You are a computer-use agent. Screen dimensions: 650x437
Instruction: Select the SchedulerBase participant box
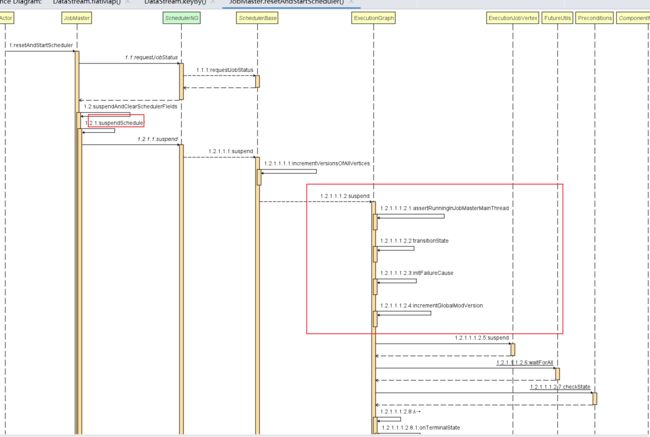[x=257, y=18]
